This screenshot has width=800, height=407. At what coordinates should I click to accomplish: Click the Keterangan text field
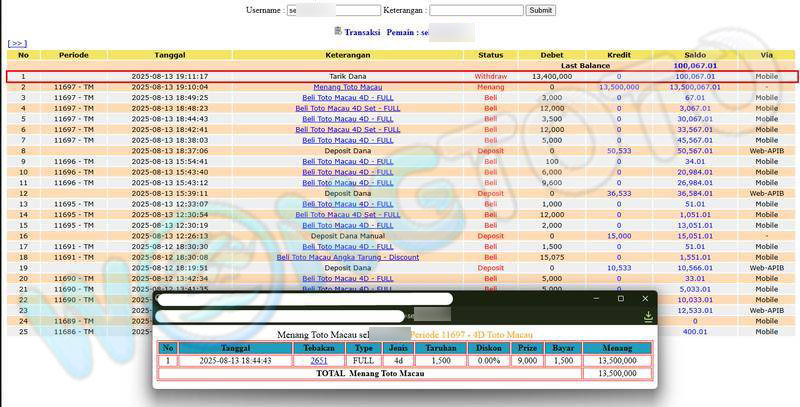[477, 10]
